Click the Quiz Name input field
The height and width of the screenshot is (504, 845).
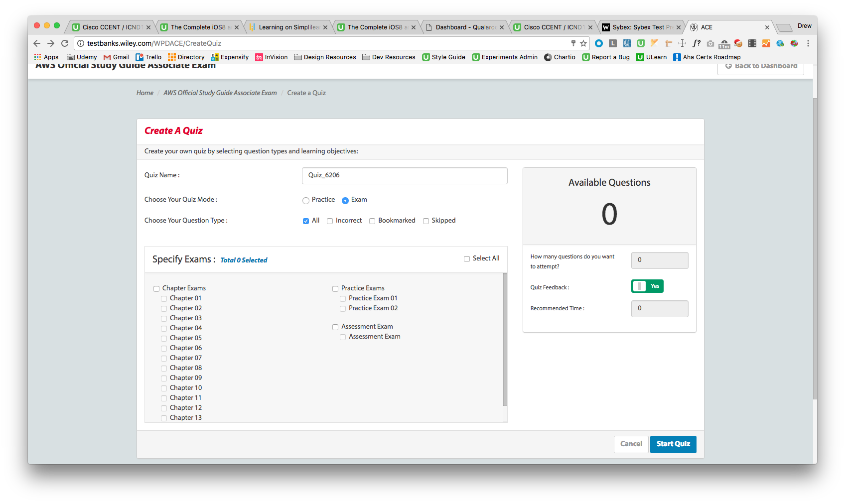(405, 176)
